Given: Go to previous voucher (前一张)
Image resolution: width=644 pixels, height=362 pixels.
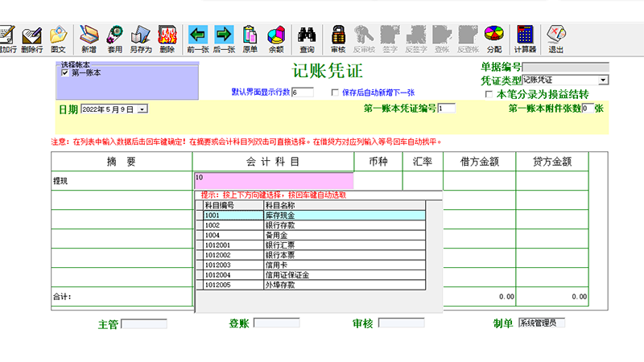Looking at the screenshot, I should click(198, 39).
